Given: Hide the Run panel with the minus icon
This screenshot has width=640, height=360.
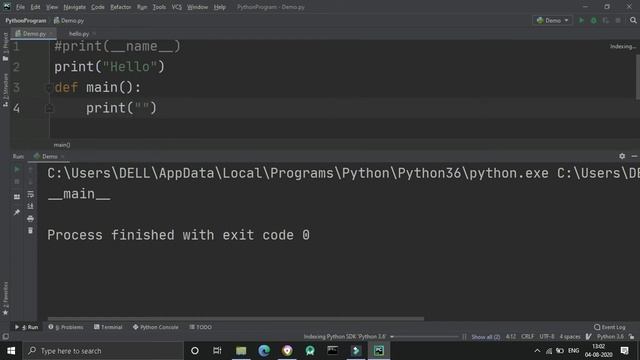Looking at the screenshot, I should point(634,156).
